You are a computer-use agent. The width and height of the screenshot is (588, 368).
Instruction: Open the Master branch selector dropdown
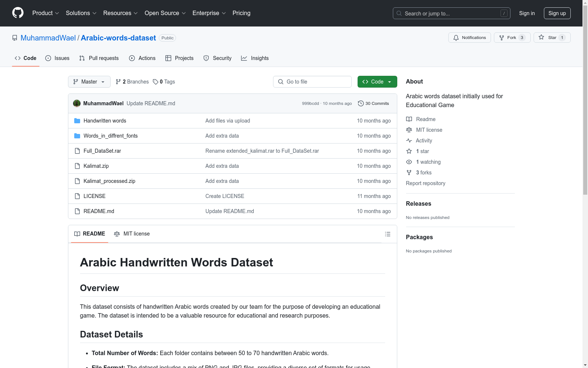click(89, 82)
